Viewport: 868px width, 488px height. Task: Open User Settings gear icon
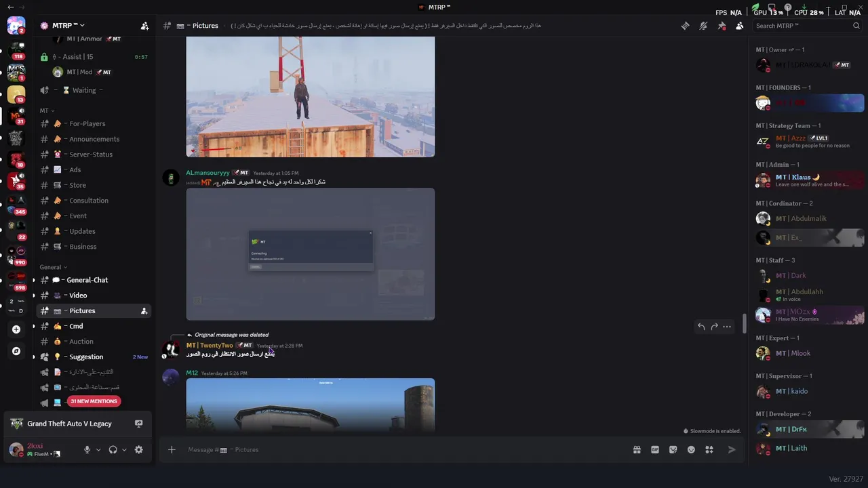click(138, 449)
